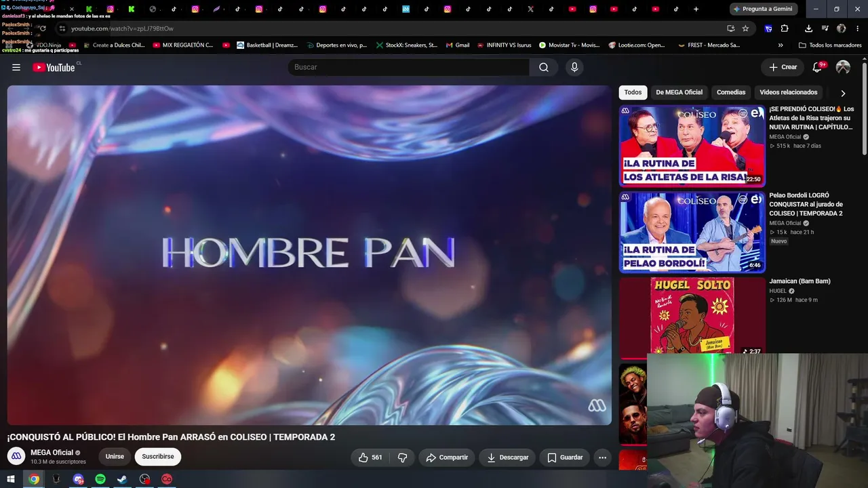Image resolution: width=868 pixels, height=488 pixels.
Task: Open YouTube notifications bell
Action: point(818,67)
